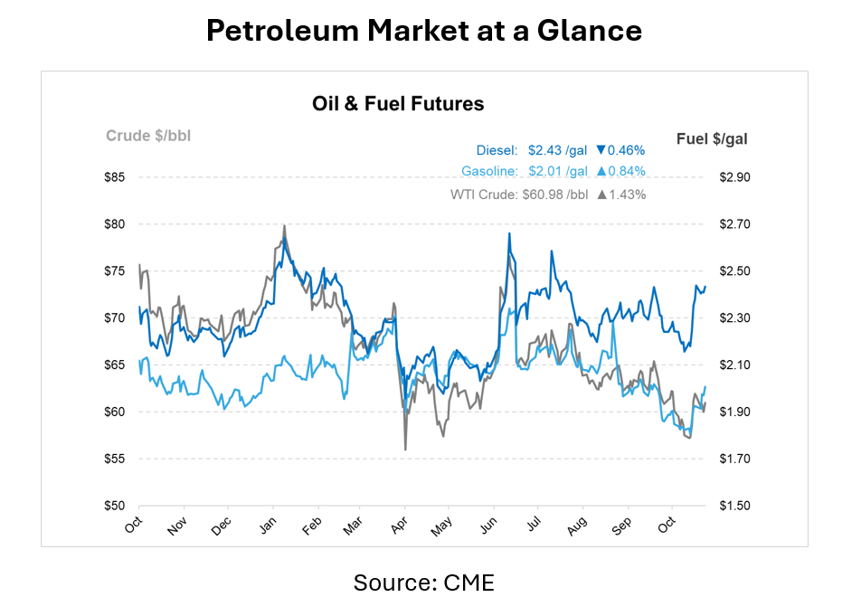The width and height of the screenshot is (852, 616).
Task: Select the Gasoline legend label
Action: click(489, 172)
